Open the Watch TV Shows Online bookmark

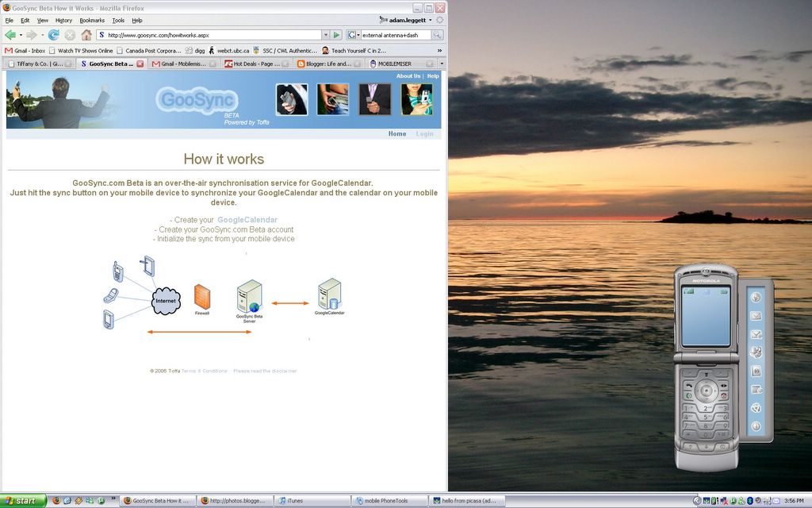coord(80,50)
